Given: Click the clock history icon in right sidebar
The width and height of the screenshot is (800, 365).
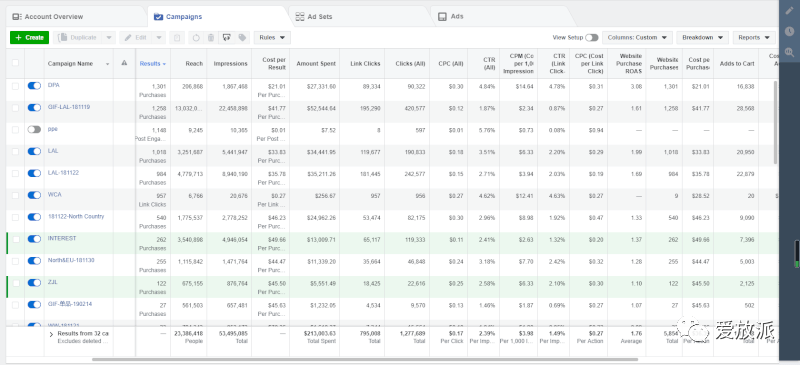Looking at the screenshot, I should [789, 31].
